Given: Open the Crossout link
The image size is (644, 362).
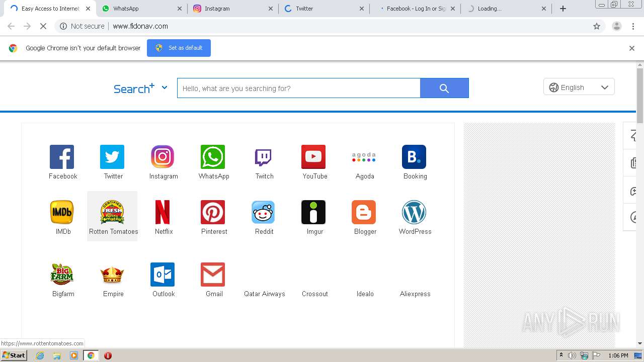Looking at the screenshot, I should click(x=315, y=294).
